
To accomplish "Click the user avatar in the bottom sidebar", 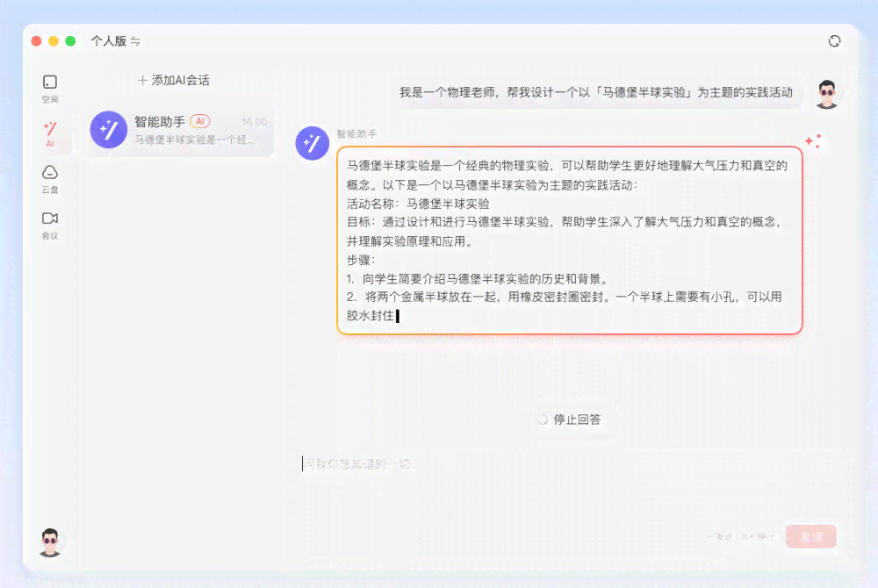I will tap(50, 542).
